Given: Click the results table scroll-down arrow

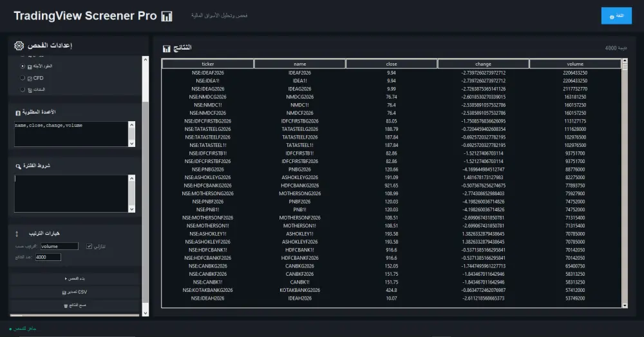Looking at the screenshot, I should pyautogui.click(x=625, y=306).
